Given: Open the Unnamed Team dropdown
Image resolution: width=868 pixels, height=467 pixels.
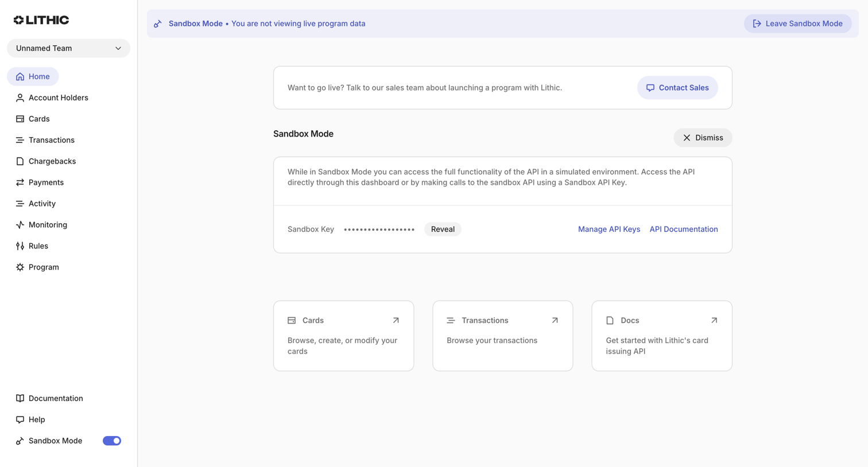Looking at the screenshot, I should point(68,48).
